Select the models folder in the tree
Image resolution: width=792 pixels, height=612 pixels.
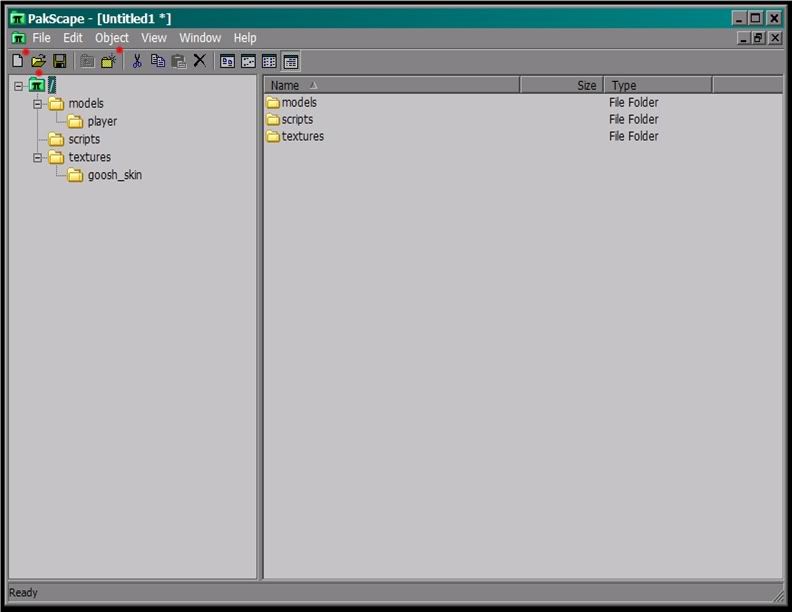tap(86, 104)
